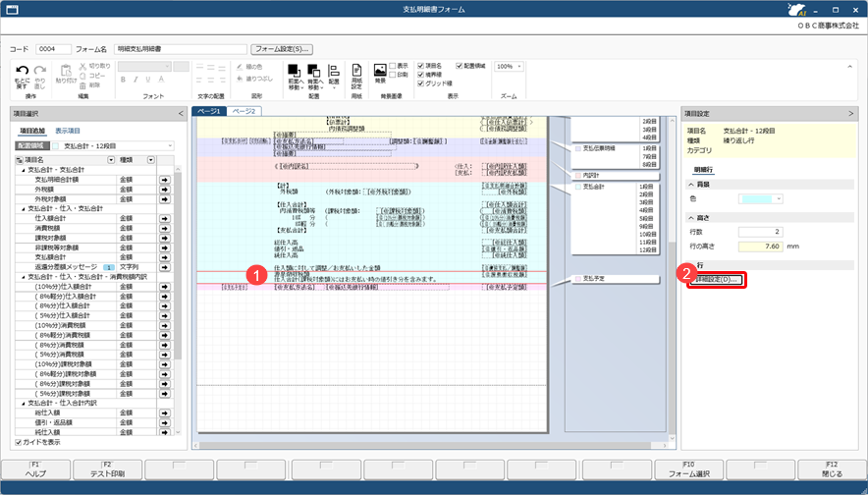Select the 表示項目 tab
This screenshot has width=868, height=495.
(x=68, y=132)
